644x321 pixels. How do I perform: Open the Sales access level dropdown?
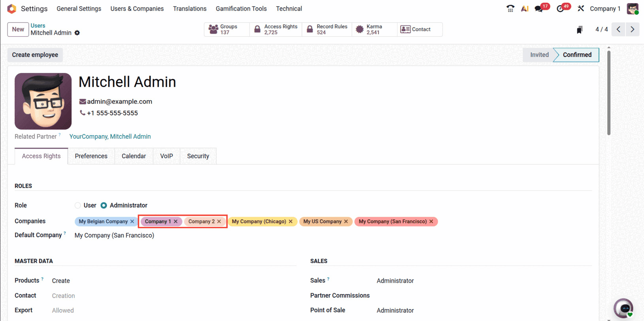click(395, 281)
